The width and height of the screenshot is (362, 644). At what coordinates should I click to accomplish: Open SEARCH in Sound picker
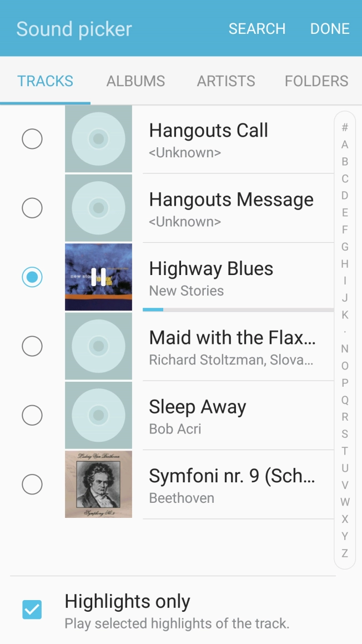tap(257, 28)
